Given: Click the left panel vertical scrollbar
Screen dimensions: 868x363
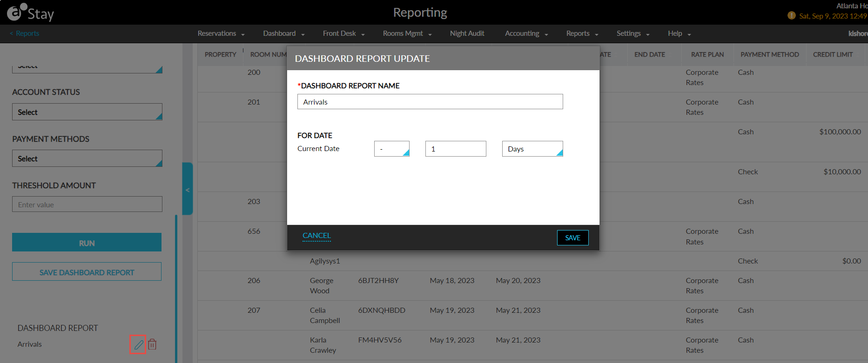Looking at the screenshot, I should pyautogui.click(x=176, y=288).
